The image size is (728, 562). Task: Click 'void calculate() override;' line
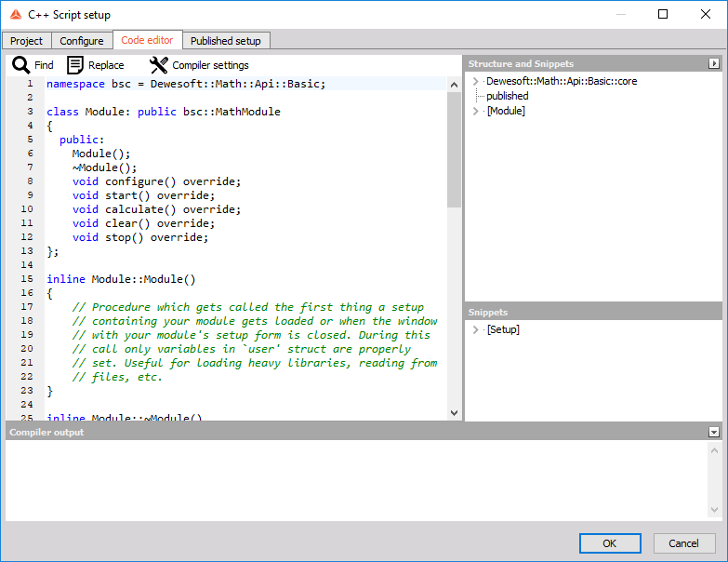[156, 209]
